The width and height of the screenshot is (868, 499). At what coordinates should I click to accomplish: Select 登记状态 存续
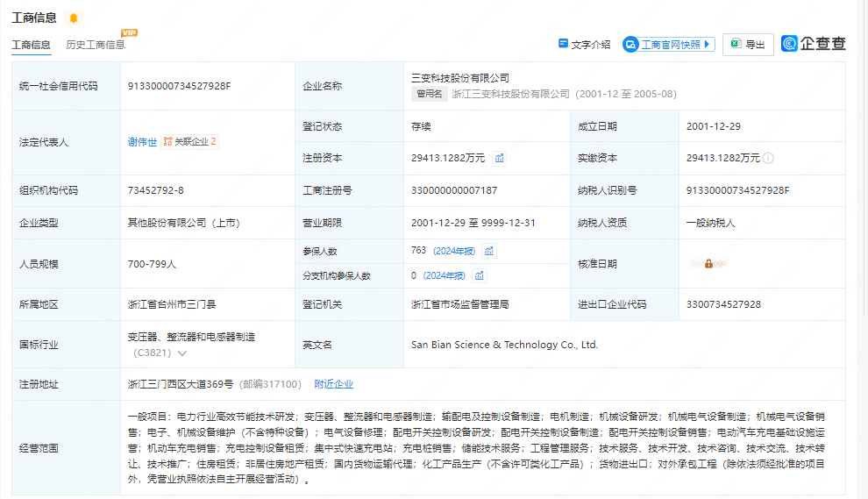coord(421,126)
